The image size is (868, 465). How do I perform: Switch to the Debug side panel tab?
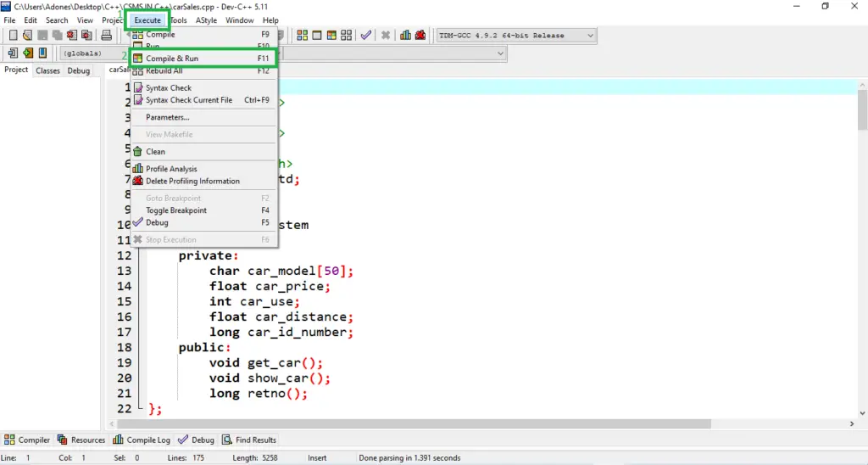pos(79,70)
